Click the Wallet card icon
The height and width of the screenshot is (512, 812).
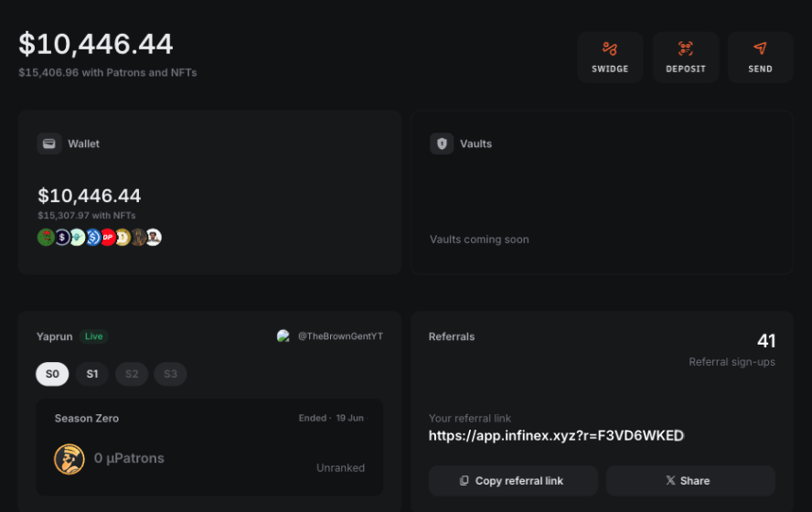click(x=49, y=144)
